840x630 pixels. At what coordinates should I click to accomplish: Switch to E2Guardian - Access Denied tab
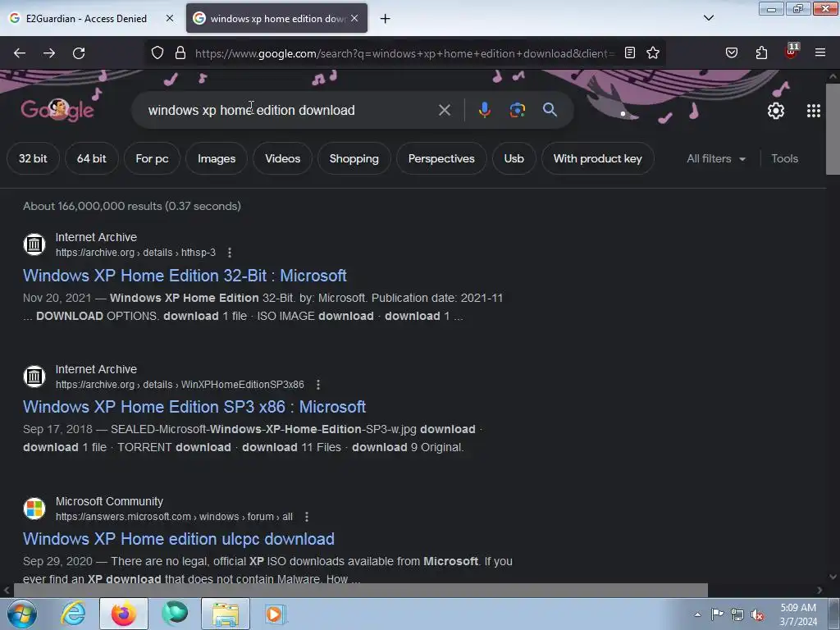(85, 18)
